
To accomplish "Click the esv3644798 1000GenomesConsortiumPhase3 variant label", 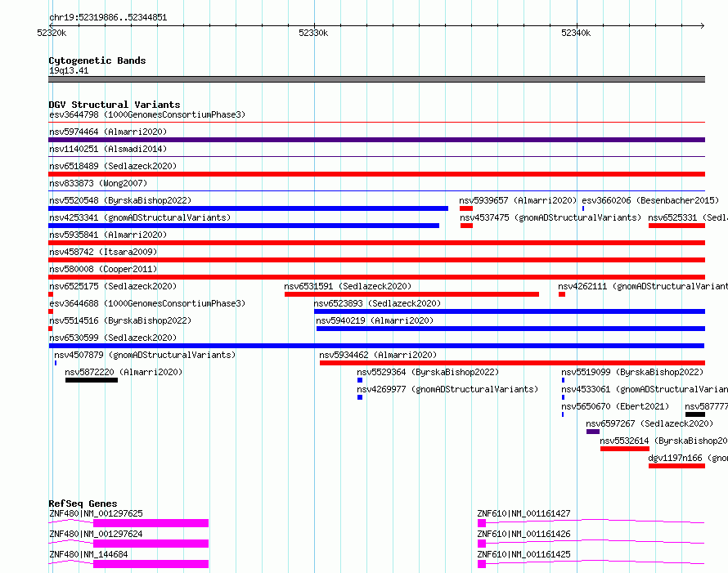I will point(147,114).
